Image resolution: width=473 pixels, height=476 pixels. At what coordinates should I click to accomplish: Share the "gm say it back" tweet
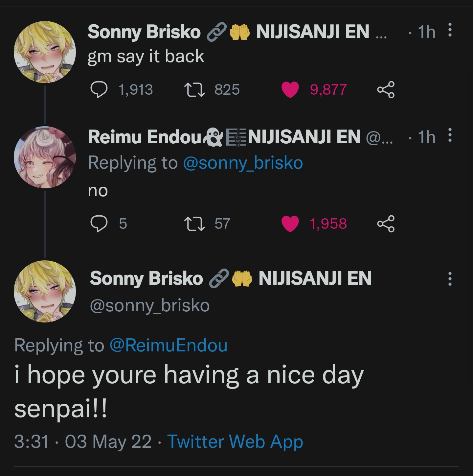pos(386,90)
